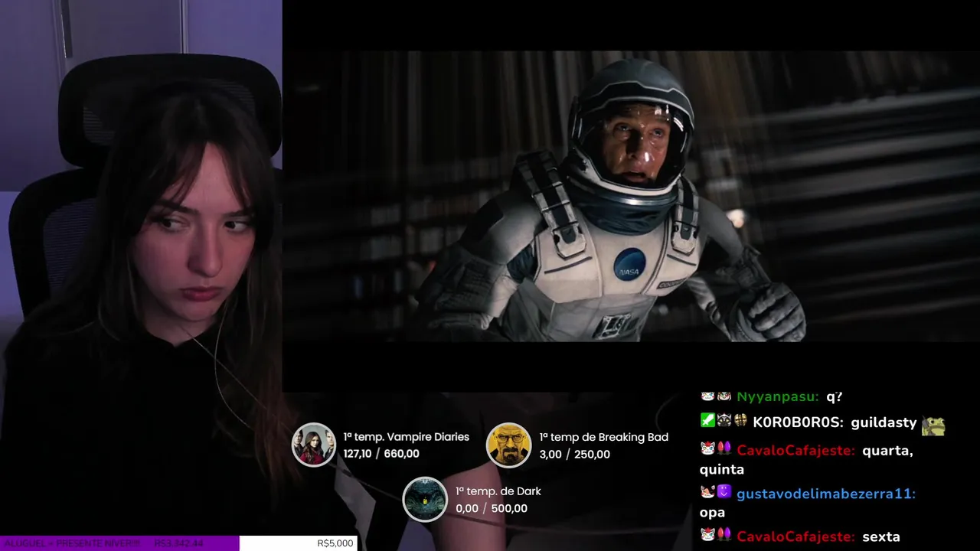980x551 pixels.
Task: Click the astronaut movie video frame
Action: pyautogui.click(x=632, y=196)
